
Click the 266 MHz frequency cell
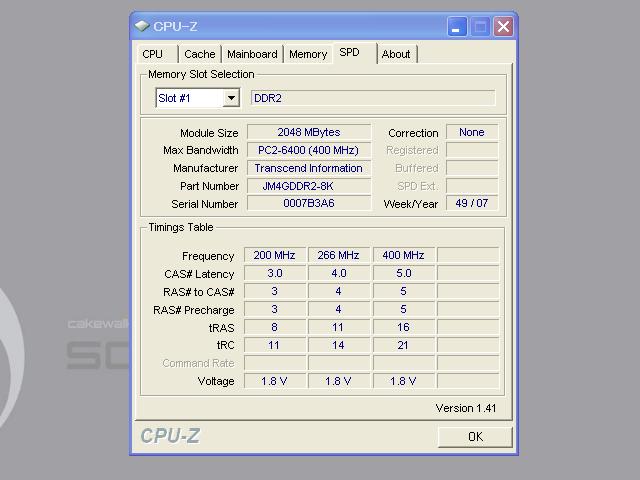(x=339, y=255)
